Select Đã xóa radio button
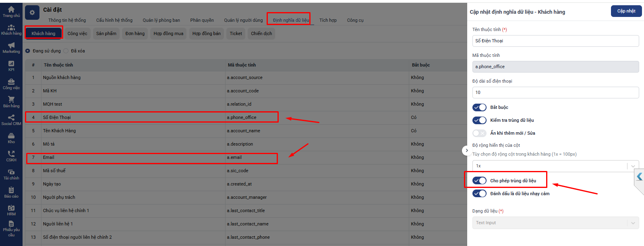The image size is (644, 246). [x=66, y=51]
